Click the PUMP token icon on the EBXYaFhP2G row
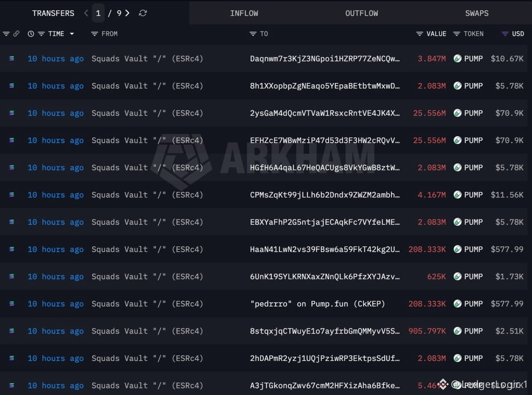This screenshot has height=395, width=532. (458, 222)
